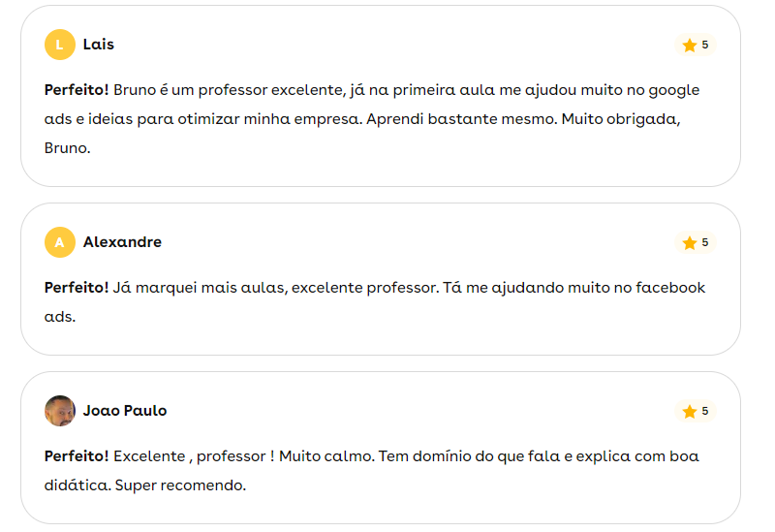Select the reviewer name "Joao Paulo"
Screen dimensions: 775x532
(125, 411)
